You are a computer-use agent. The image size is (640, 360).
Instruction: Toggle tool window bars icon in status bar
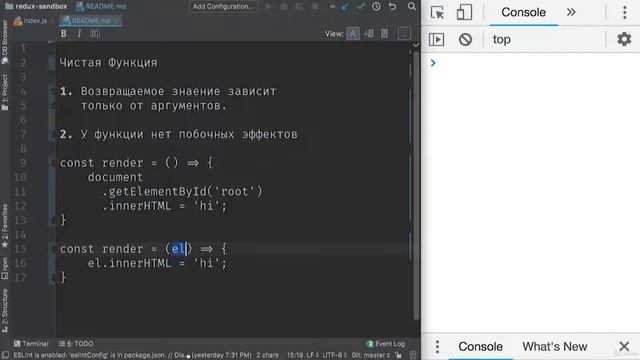pyautogui.click(x=5, y=355)
